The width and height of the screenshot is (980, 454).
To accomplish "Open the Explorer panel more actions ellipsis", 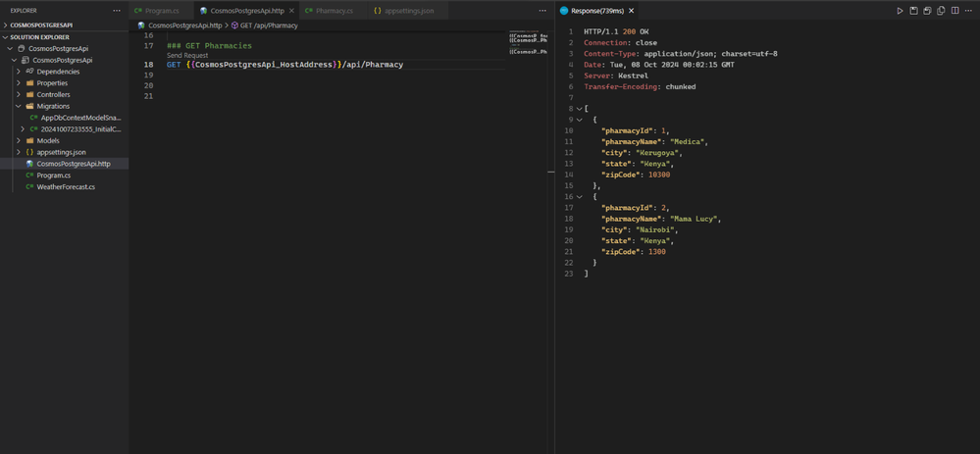I will [117, 11].
